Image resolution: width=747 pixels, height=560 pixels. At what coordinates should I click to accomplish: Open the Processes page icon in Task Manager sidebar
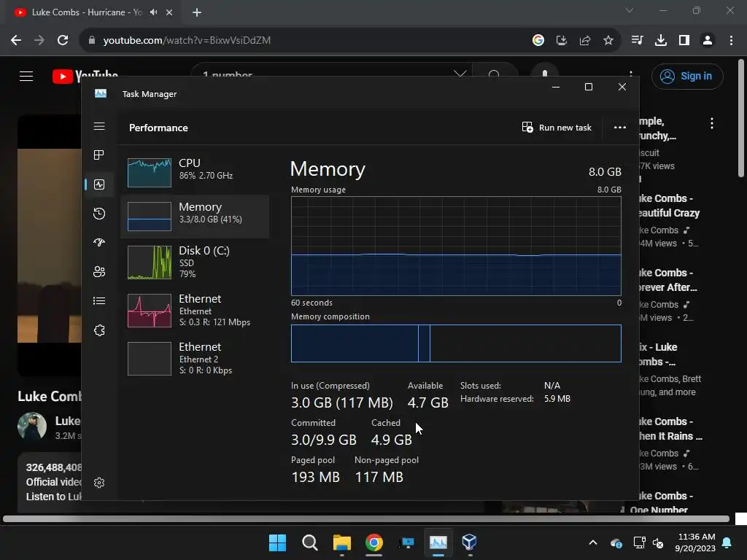[99, 155]
